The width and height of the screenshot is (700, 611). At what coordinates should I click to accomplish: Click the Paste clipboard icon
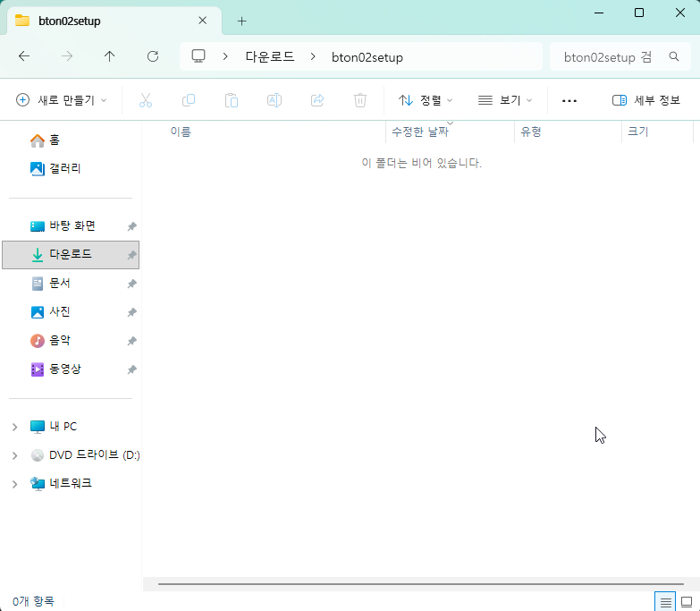tap(232, 100)
